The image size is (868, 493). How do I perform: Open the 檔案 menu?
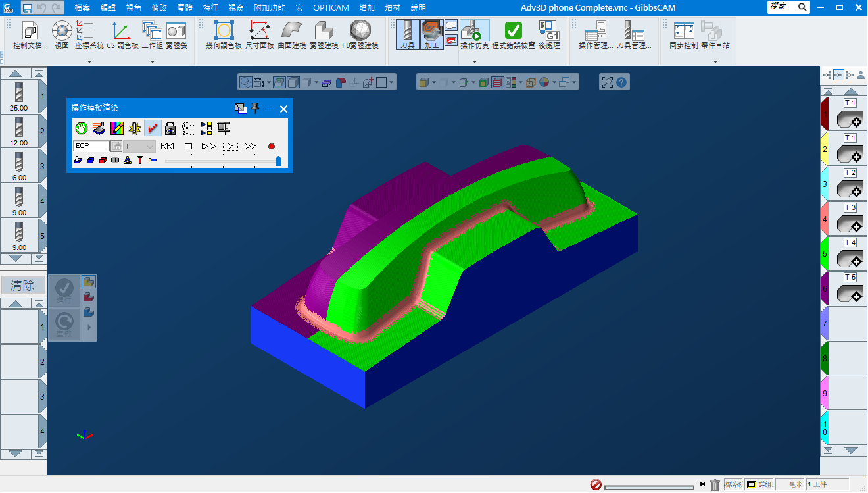click(82, 8)
